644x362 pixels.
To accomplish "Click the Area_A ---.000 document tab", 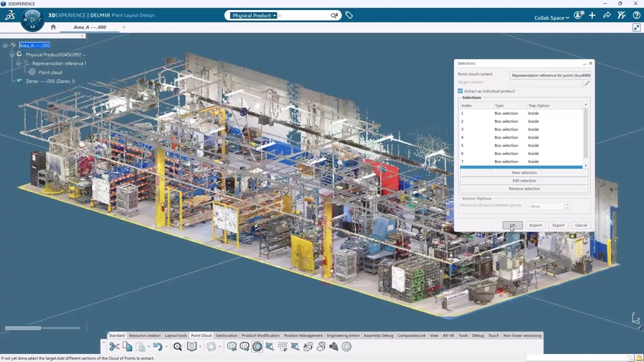I will point(90,27).
